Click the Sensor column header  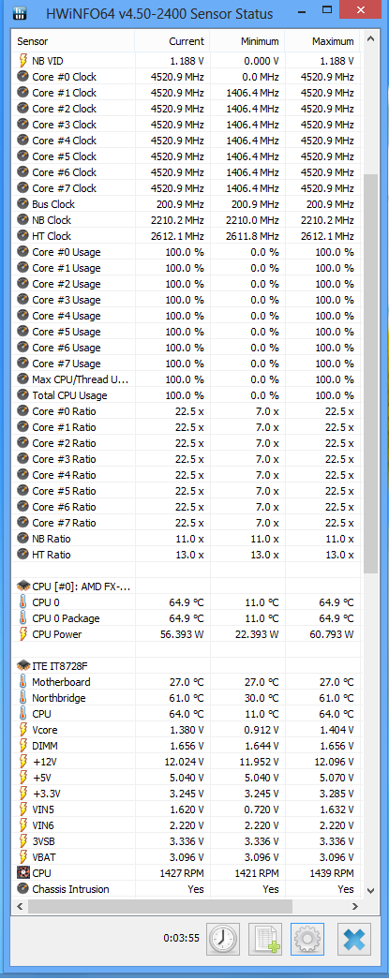(73, 41)
